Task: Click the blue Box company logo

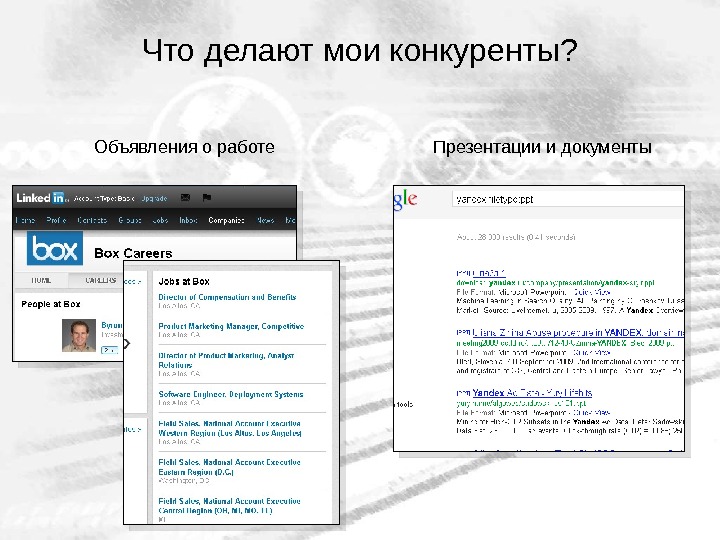Action: pos(55,248)
